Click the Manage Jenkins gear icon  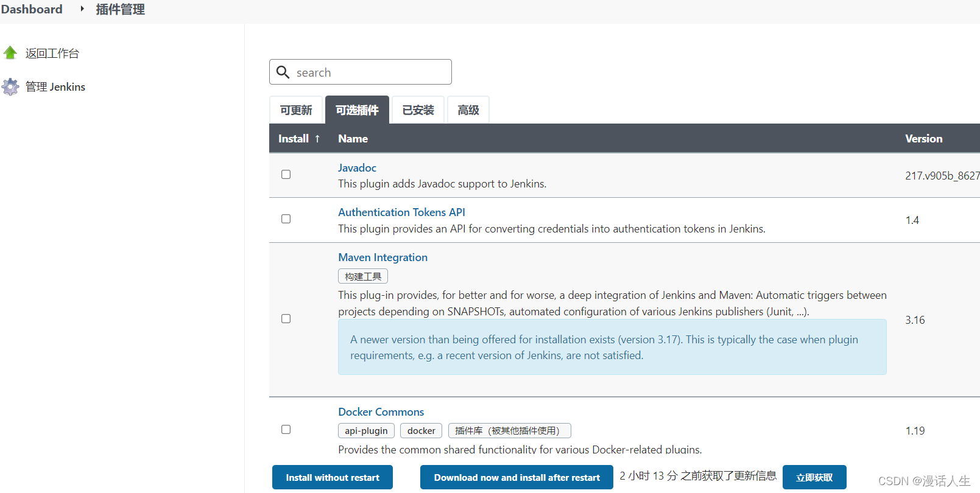point(10,87)
